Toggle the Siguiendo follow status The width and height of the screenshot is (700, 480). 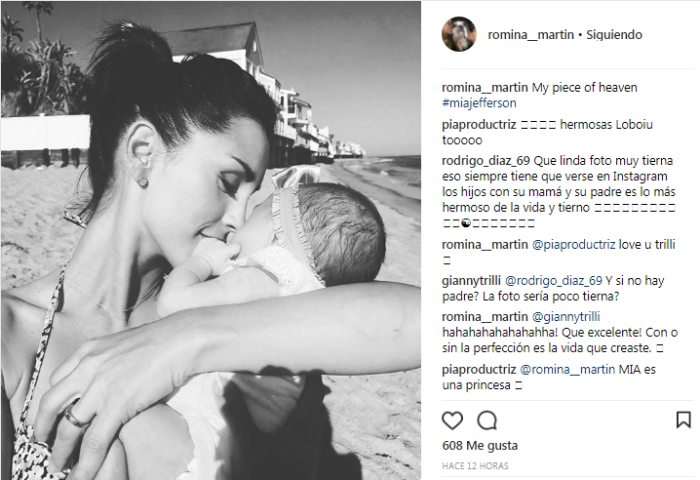point(614,35)
